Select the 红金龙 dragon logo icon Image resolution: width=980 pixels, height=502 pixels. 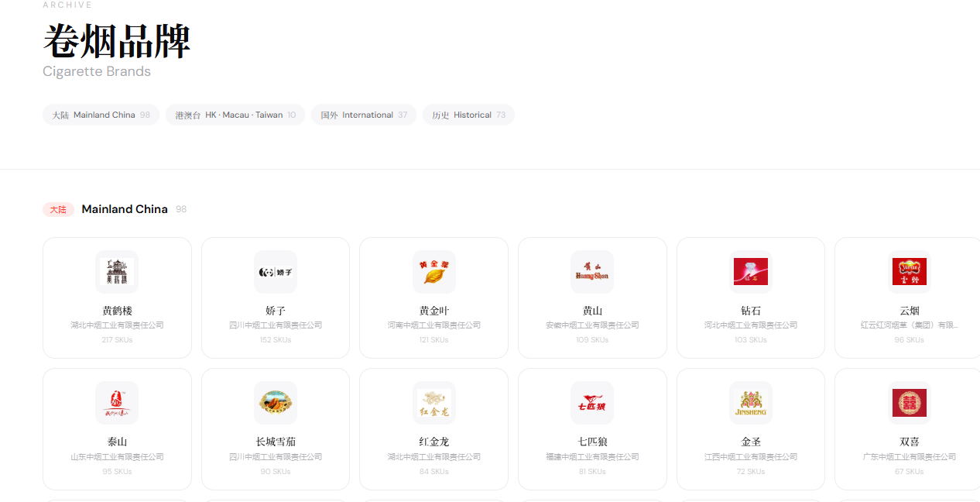(x=433, y=403)
